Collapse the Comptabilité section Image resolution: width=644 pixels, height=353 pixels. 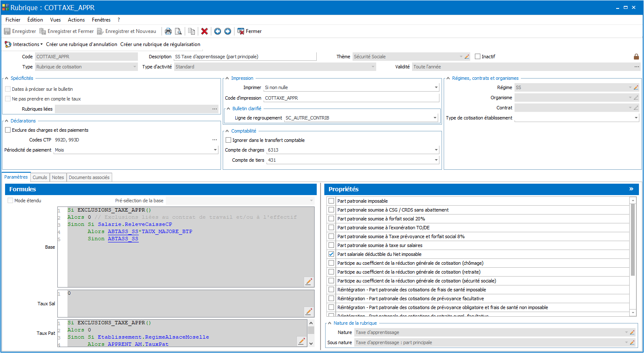coord(227,131)
